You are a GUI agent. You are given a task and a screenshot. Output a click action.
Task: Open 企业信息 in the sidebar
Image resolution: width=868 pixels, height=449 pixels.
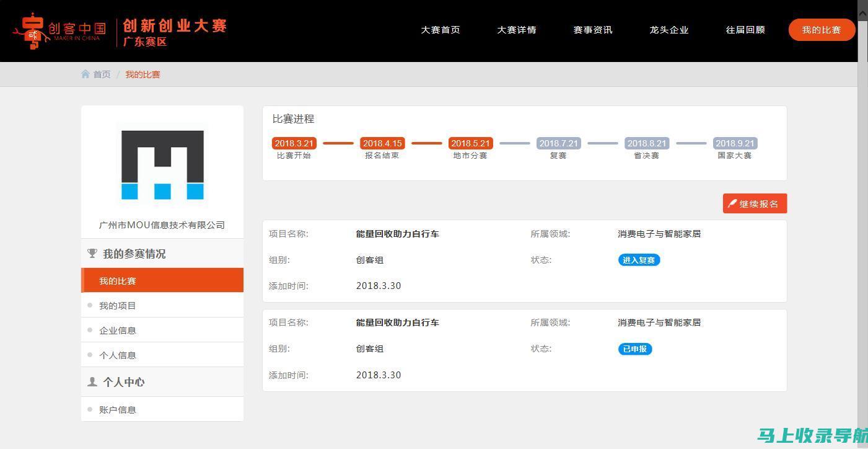point(162,330)
